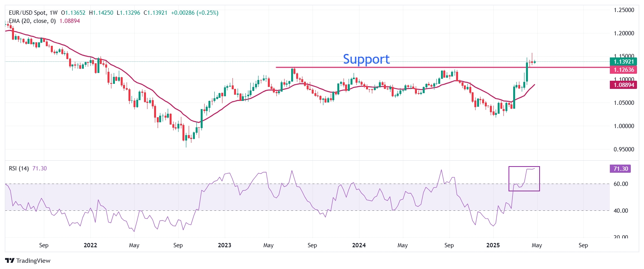Click the 1.25000 price axis label
Viewport: 644px width, 269px height.
click(x=623, y=10)
